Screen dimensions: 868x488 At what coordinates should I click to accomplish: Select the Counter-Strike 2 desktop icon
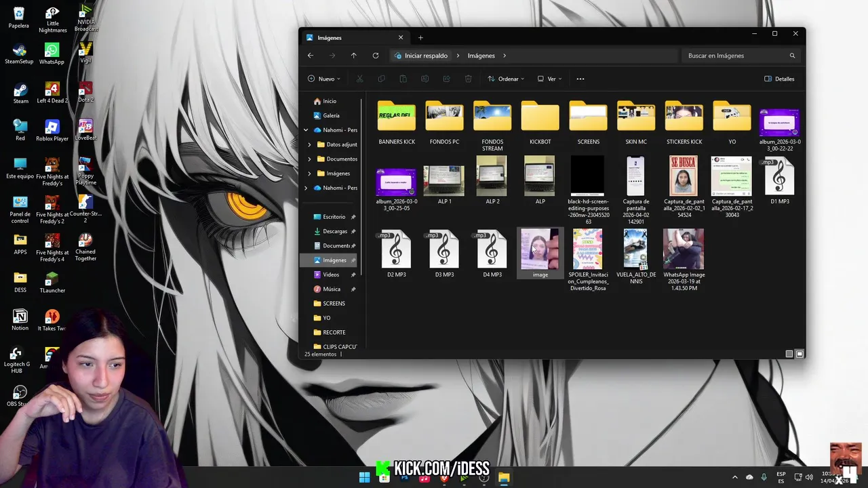(x=85, y=209)
